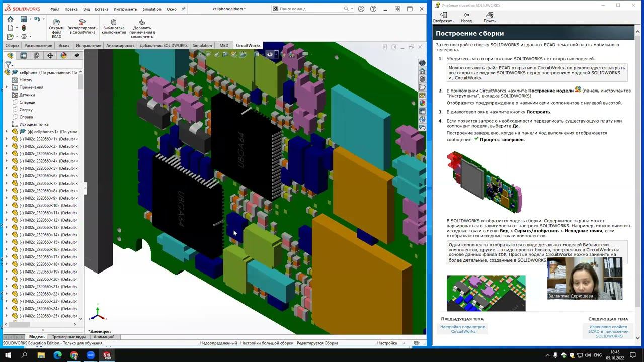Viewport: 644px width, 362px height.
Task: Select the History tree item
Action: (x=26, y=80)
